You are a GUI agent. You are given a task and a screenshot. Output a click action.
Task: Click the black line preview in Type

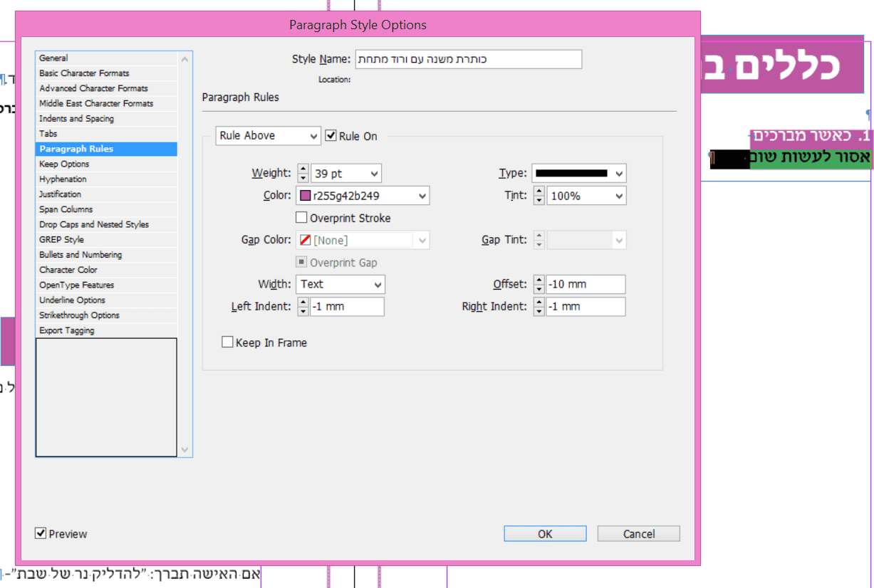point(571,173)
